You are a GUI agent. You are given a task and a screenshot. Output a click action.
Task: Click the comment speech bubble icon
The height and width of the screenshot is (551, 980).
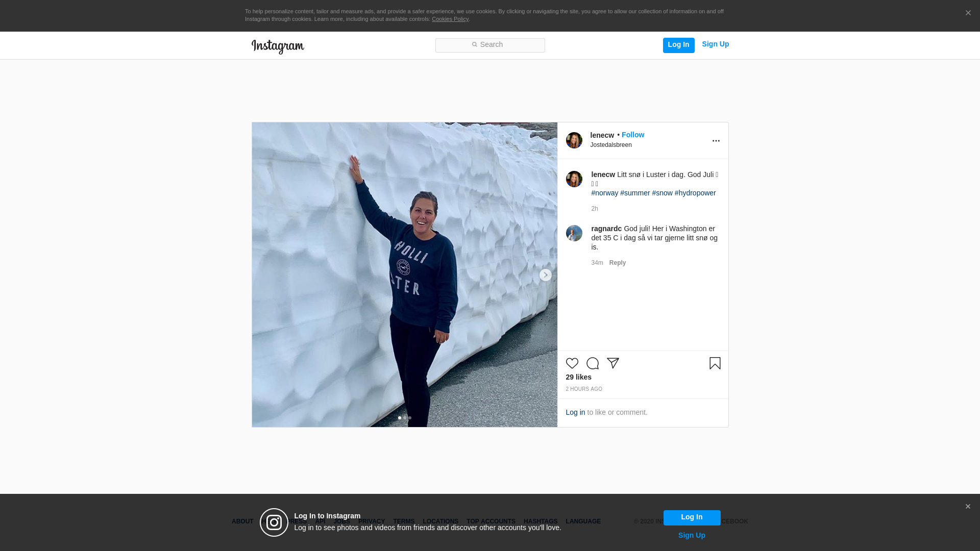[592, 363]
